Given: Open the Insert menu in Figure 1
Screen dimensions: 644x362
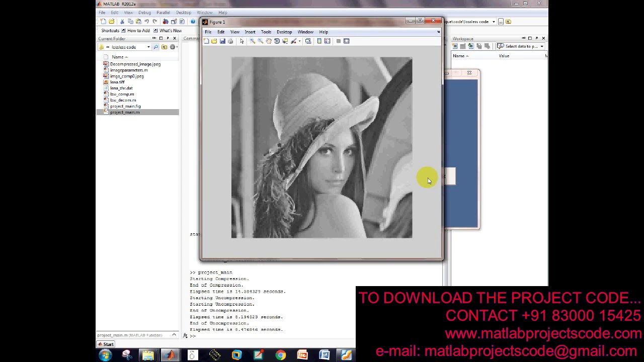Looking at the screenshot, I should point(250,32).
